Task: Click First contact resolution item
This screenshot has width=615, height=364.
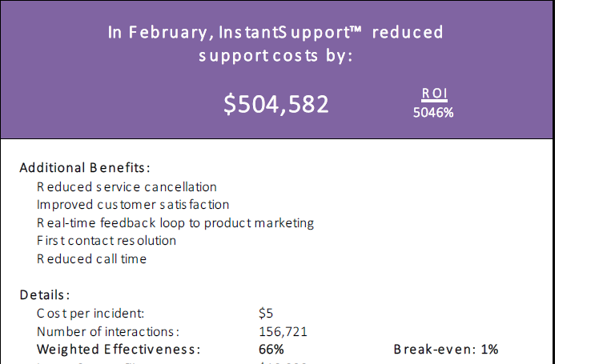Action: [107, 241]
